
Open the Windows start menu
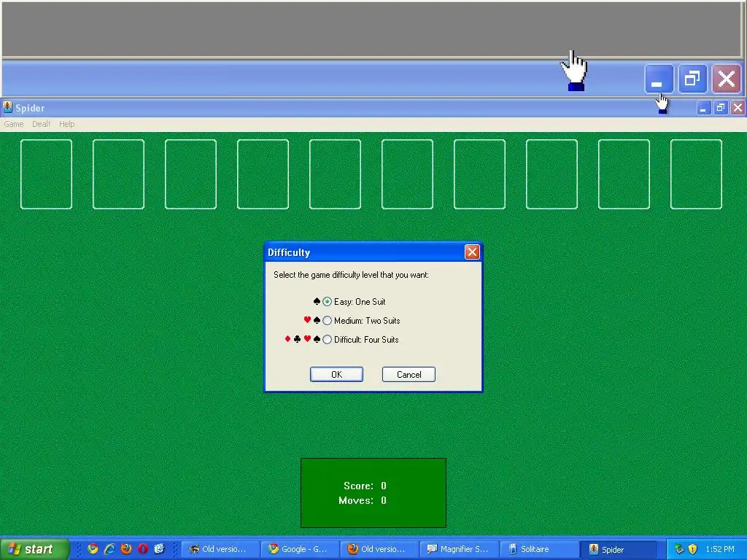tap(34, 549)
